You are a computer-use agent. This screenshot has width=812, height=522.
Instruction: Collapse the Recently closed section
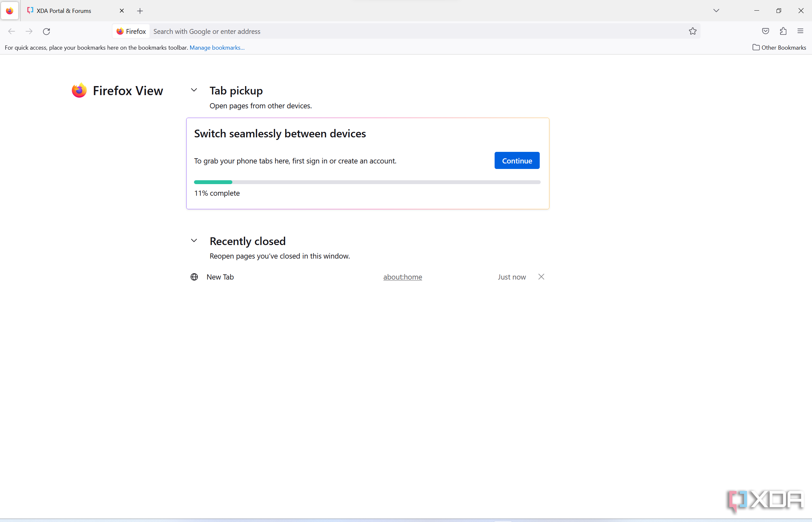(194, 241)
